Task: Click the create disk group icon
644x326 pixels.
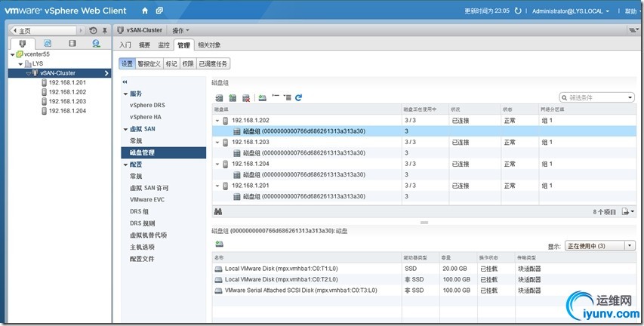Action: tap(233, 97)
